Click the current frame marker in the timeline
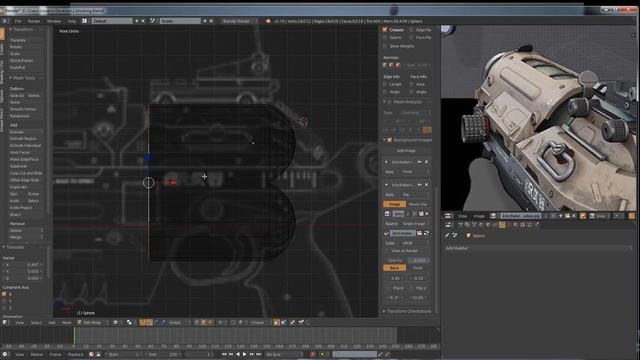640x360 pixels. pos(74,336)
